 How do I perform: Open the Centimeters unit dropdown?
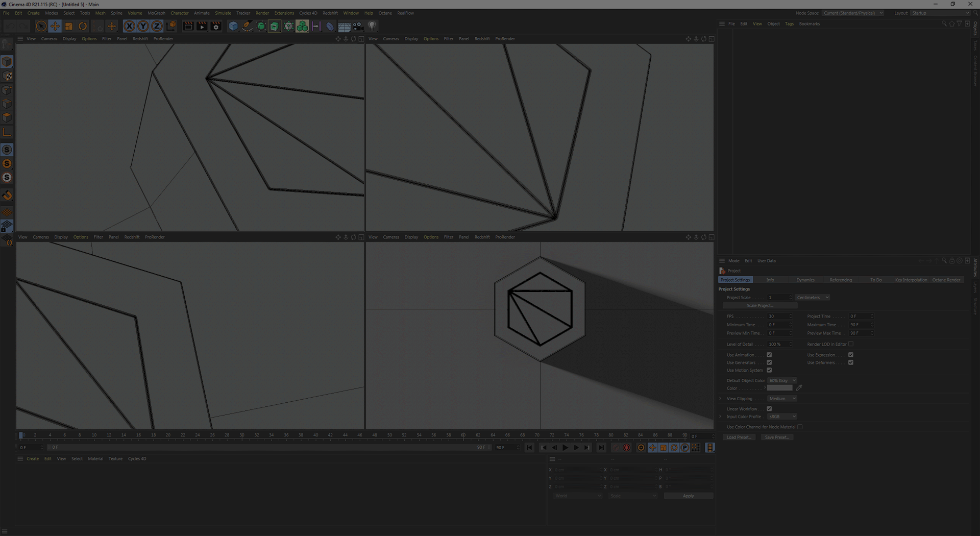click(813, 298)
